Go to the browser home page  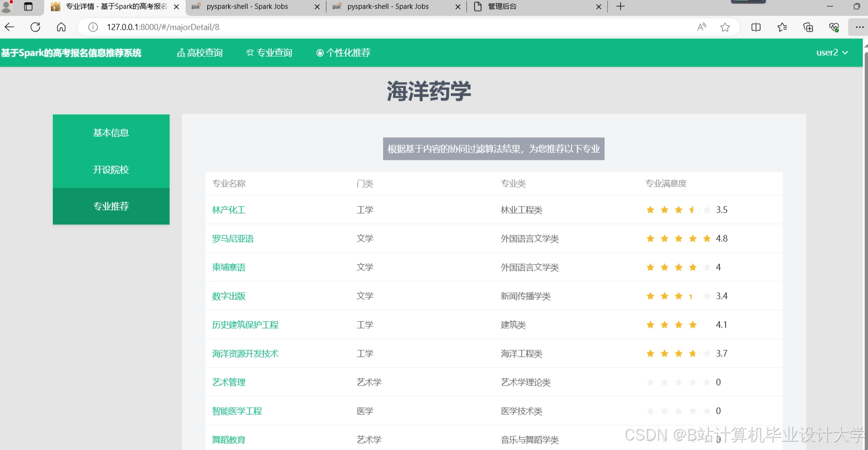click(x=61, y=27)
